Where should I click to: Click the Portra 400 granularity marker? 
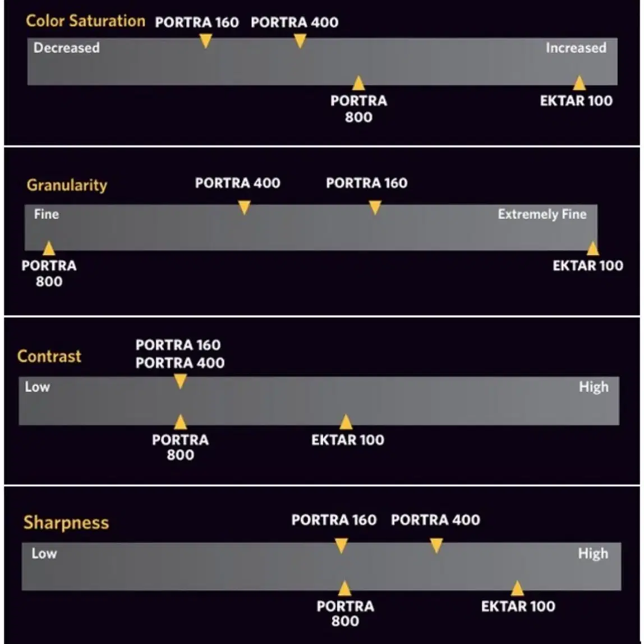tap(245, 208)
